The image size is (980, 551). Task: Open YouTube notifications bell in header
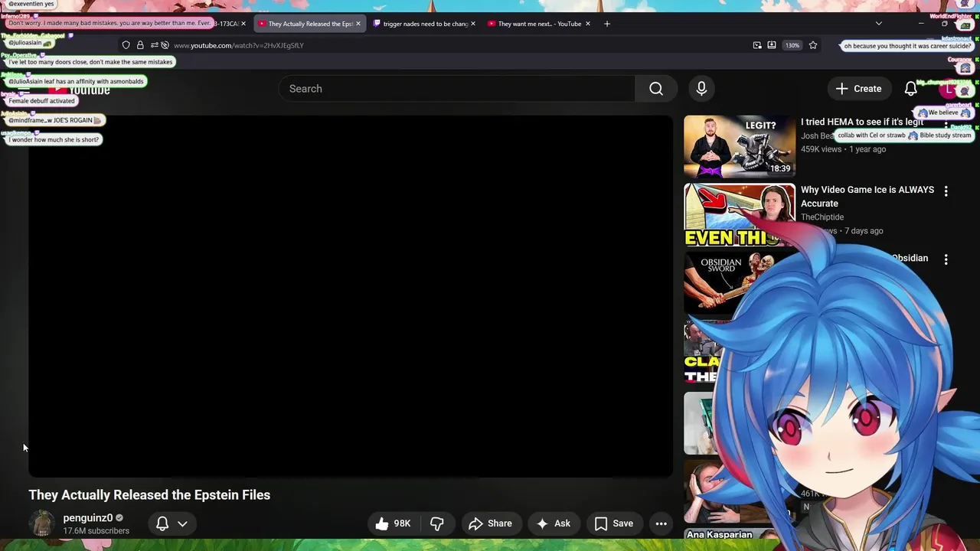[910, 89]
